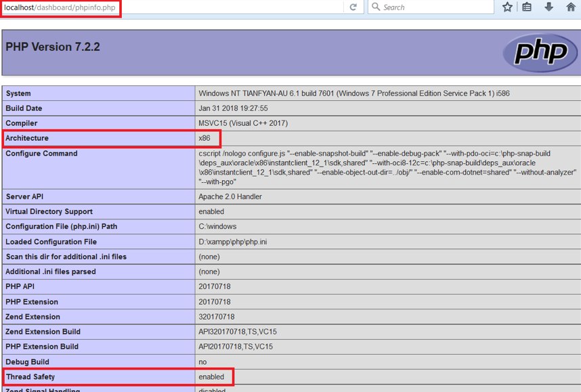The width and height of the screenshot is (581, 392).
Task: Click 'Virtual Directory Support' label
Action: click(x=49, y=211)
